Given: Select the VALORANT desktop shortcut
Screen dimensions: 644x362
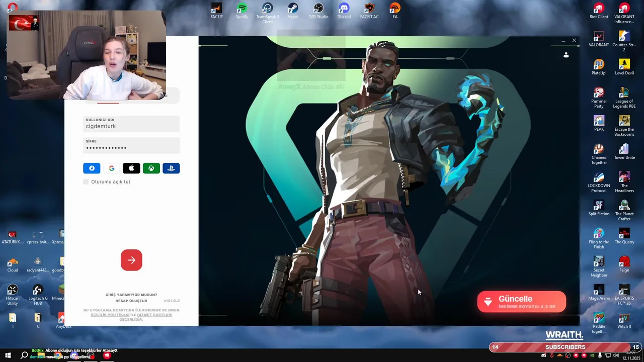Looking at the screenshot, I should [599, 39].
